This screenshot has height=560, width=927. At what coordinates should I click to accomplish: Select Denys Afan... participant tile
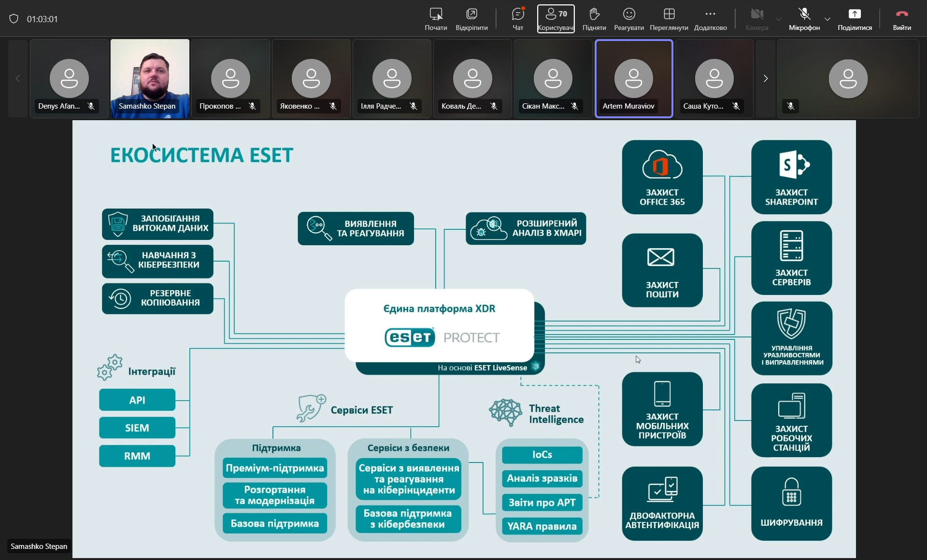click(x=69, y=78)
